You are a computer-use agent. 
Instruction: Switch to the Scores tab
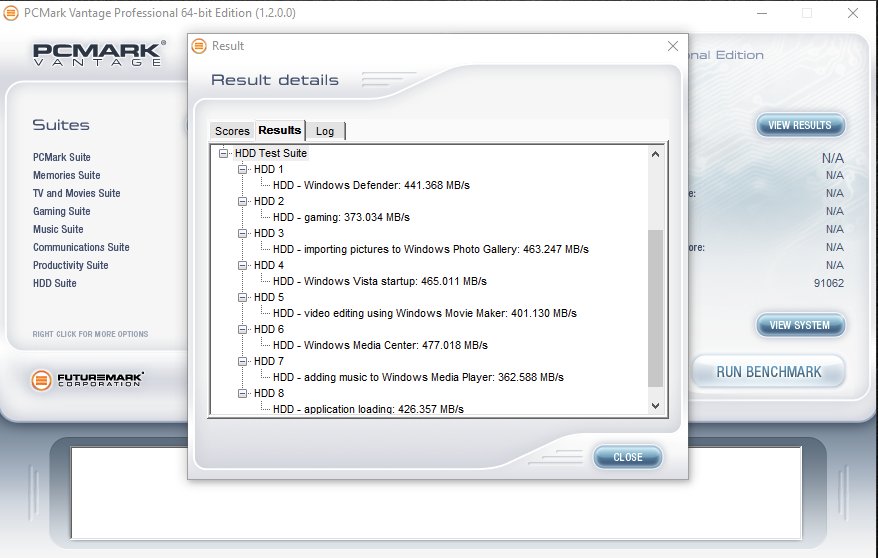(x=232, y=131)
